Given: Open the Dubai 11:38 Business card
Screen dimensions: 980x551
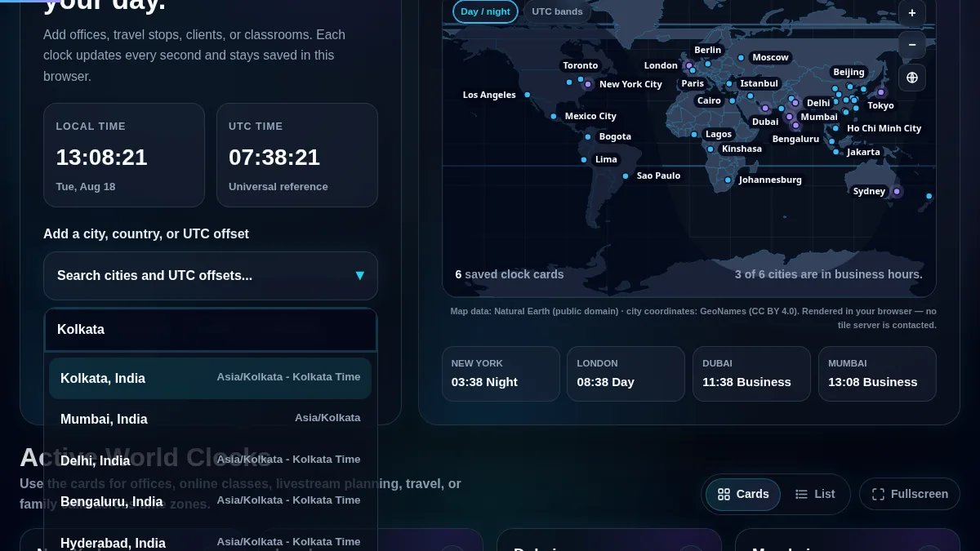Looking at the screenshot, I should (x=751, y=374).
